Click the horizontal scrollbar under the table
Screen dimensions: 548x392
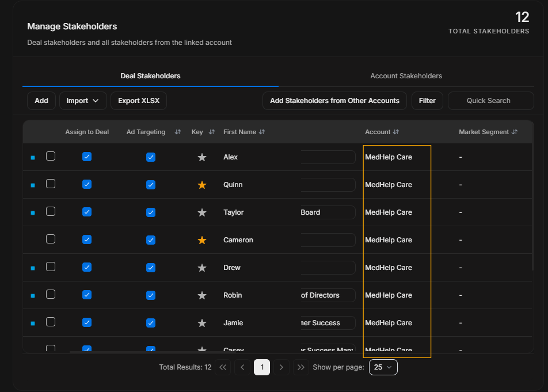153,352
